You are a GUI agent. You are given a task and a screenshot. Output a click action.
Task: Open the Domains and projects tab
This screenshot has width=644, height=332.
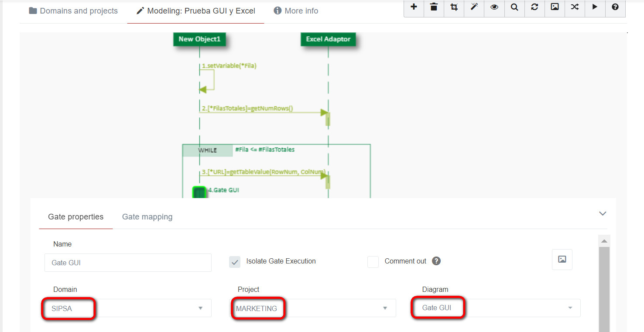coord(73,11)
